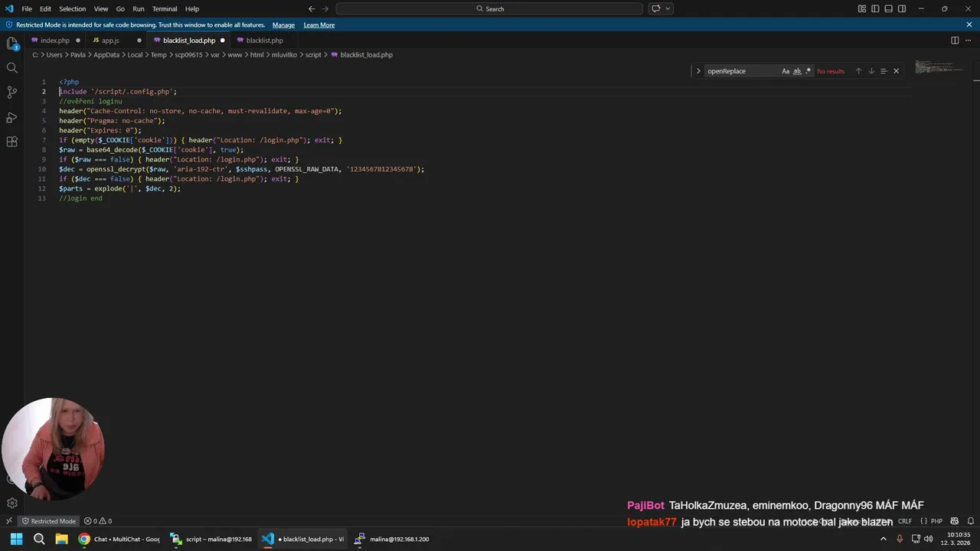The height and width of the screenshot is (551, 980).
Task: Click the editor minimap preview
Action: (x=939, y=67)
